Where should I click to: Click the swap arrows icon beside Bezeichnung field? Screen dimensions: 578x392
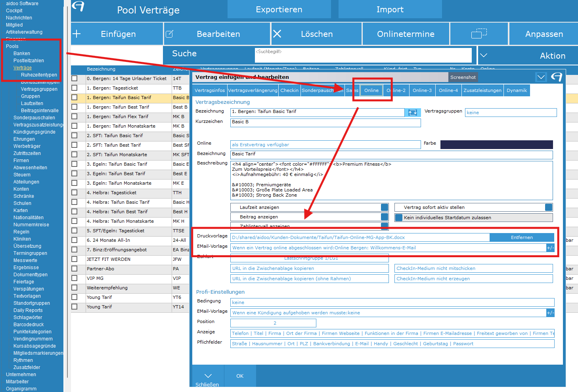click(412, 113)
